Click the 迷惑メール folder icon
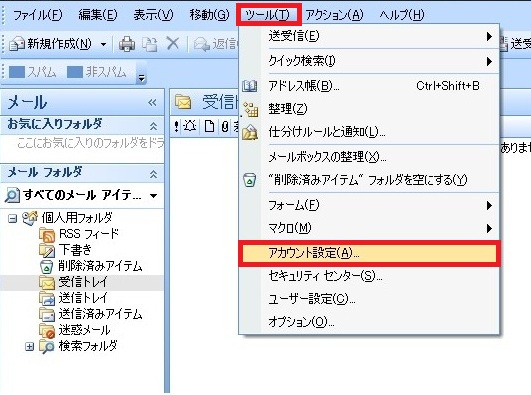The width and height of the screenshot is (531, 395). click(x=47, y=331)
